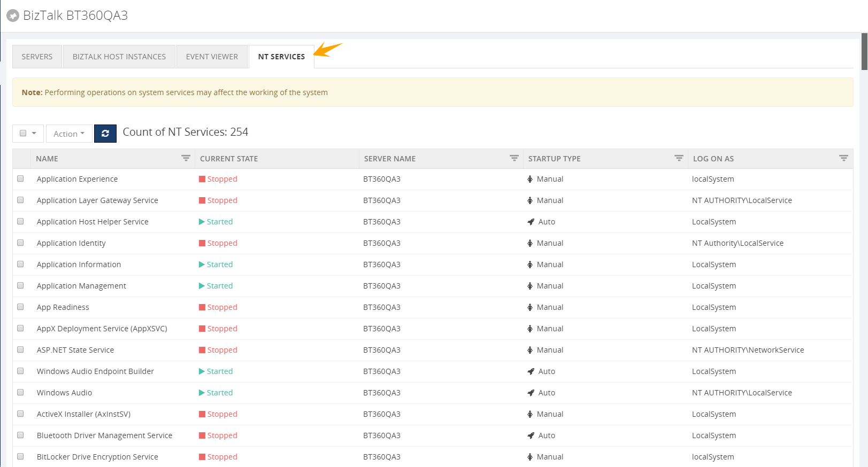This screenshot has height=467, width=868.
Task: Click the manual startup icon for Application Experience
Action: click(530, 179)
